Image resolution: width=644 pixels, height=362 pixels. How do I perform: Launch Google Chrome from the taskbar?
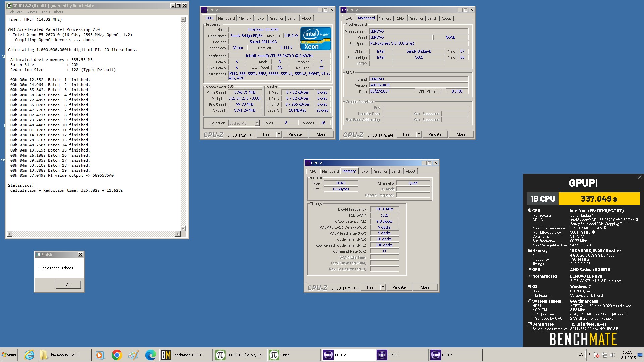(117, 355)
